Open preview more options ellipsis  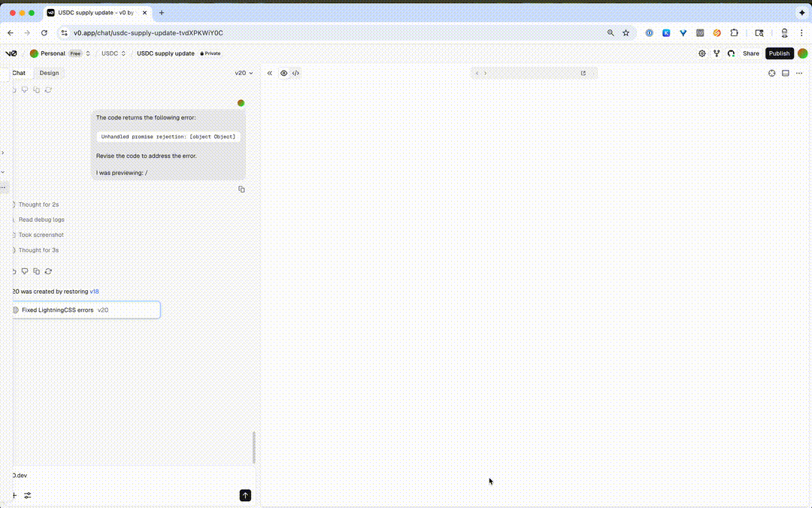[799, 73]
